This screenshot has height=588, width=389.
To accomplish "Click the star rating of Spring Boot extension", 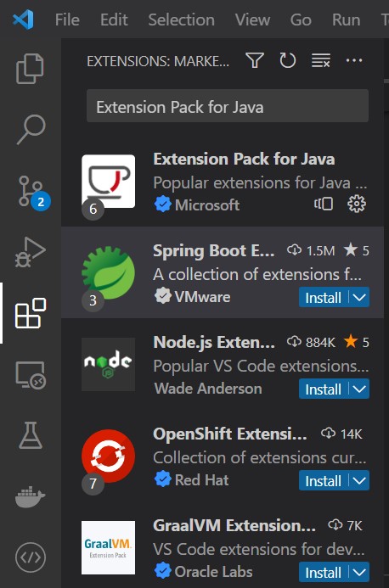I will click(x=356, y=250).
